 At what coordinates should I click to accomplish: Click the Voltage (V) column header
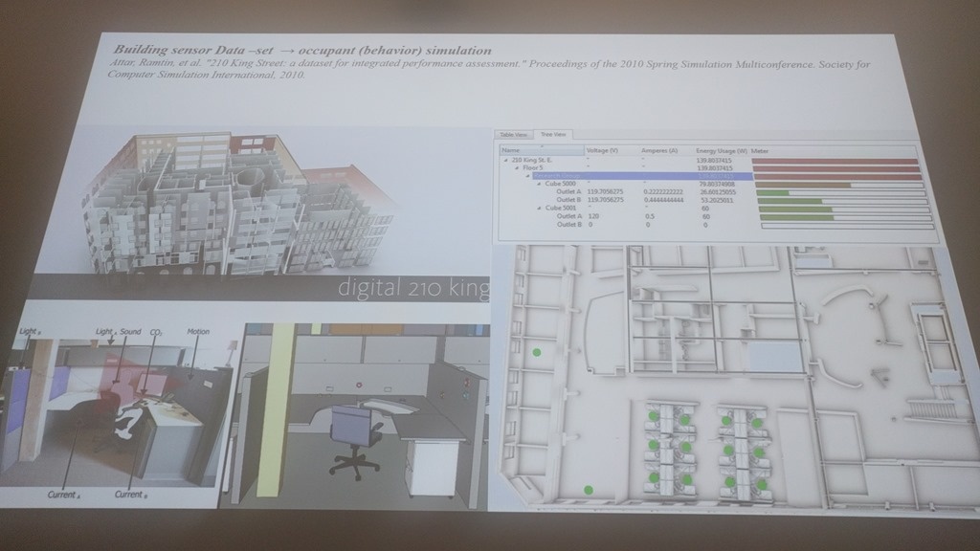coord(603,150)
